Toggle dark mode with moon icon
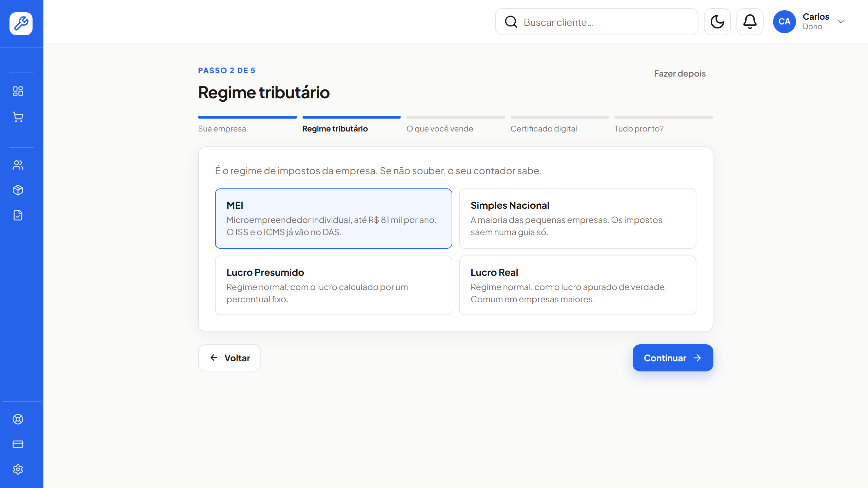Image resolution: width=868 pixels, height=488 pixels. [x=717, y=22]
